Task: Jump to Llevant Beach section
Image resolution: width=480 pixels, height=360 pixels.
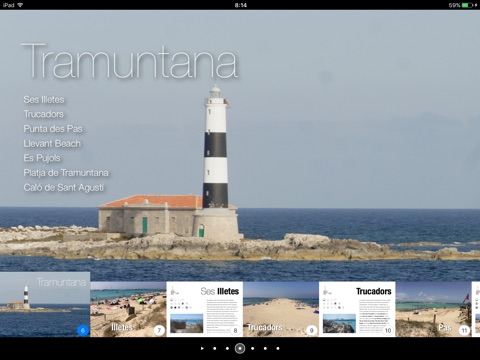Action: coord(52,143)
